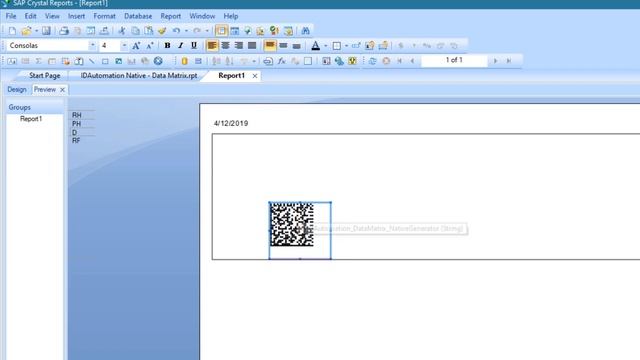Viewport: 640px width, 360px height.
Task: Switch to IDAutomation Native - Data Matrix.rpt tab
Action: pyautogui.click(x=139, y=76)
